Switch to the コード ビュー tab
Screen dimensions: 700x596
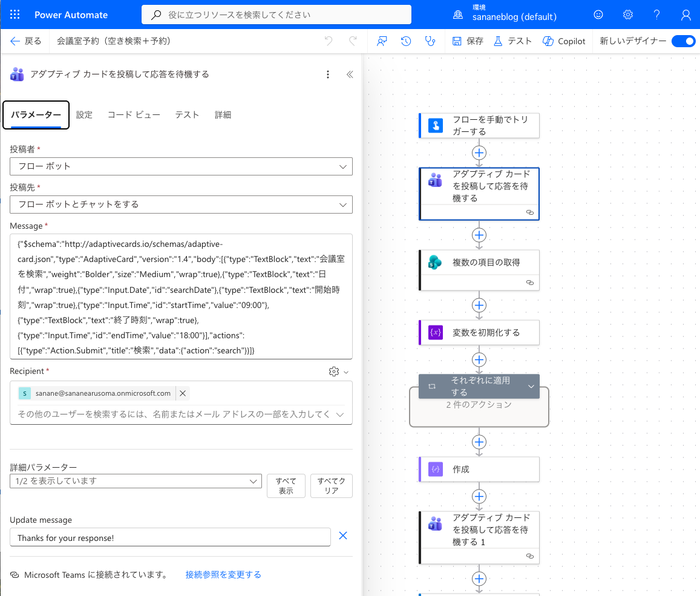[x=134, y=115]
